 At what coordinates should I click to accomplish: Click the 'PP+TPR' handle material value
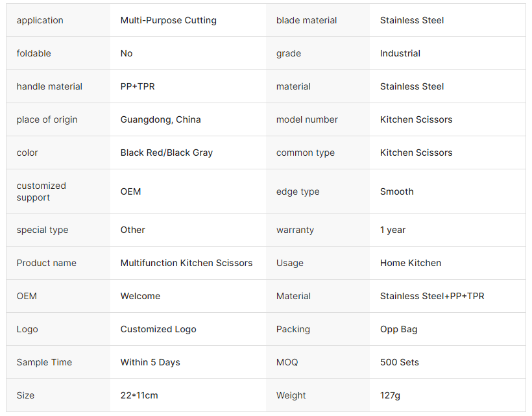[x=138, y=86]
